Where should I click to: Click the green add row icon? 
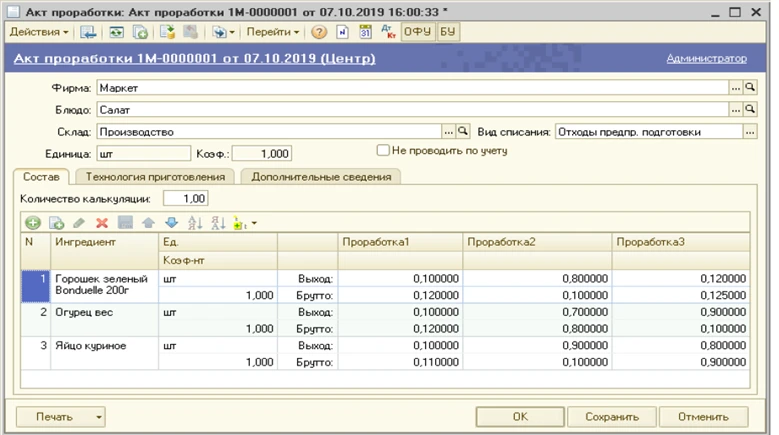[x=32, y=222]
